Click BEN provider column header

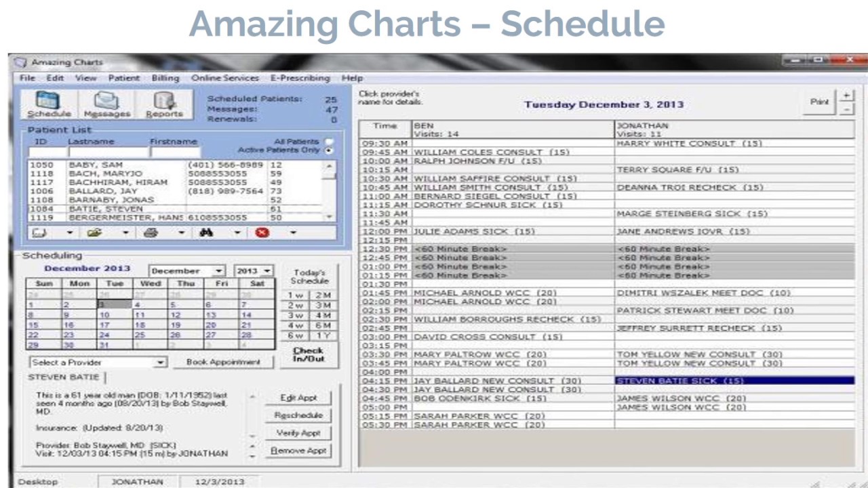pyautogui.click(x=513, y=129)
